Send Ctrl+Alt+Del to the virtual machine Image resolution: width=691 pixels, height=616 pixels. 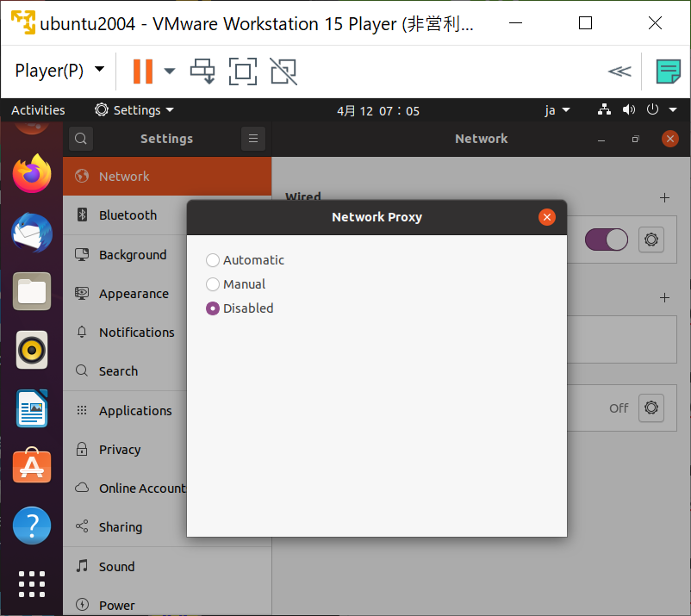202,71
